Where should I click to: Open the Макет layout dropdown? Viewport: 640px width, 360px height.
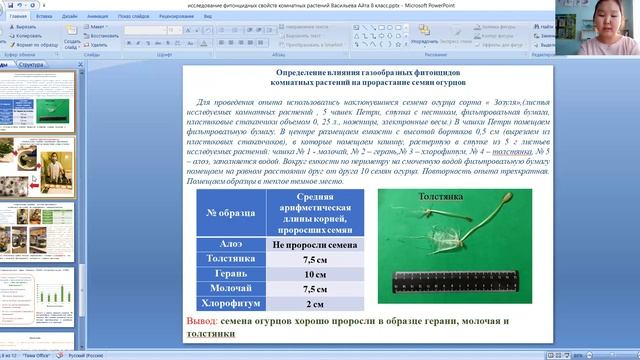(x=96, y=27)
